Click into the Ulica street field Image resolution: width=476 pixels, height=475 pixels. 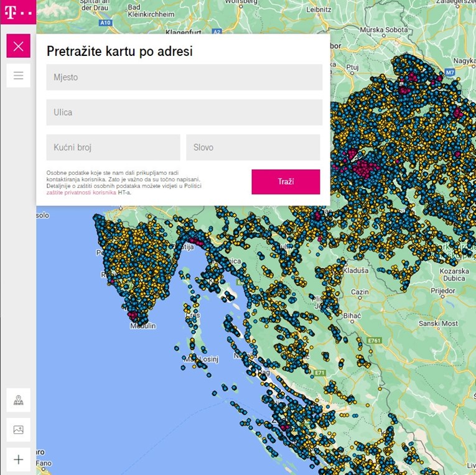[x=184, y=113]
